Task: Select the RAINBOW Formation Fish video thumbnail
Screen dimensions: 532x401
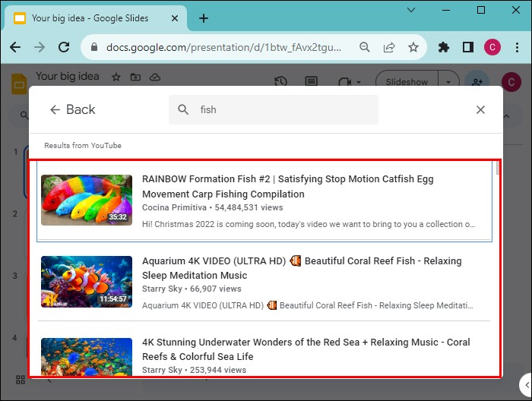Action: pos(85,200)
